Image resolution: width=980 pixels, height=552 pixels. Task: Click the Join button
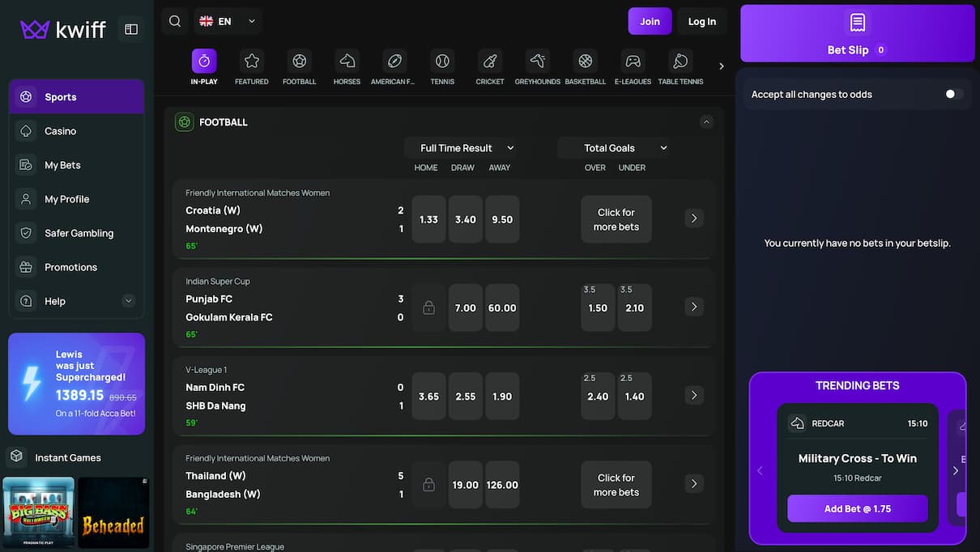coord(650,22)
